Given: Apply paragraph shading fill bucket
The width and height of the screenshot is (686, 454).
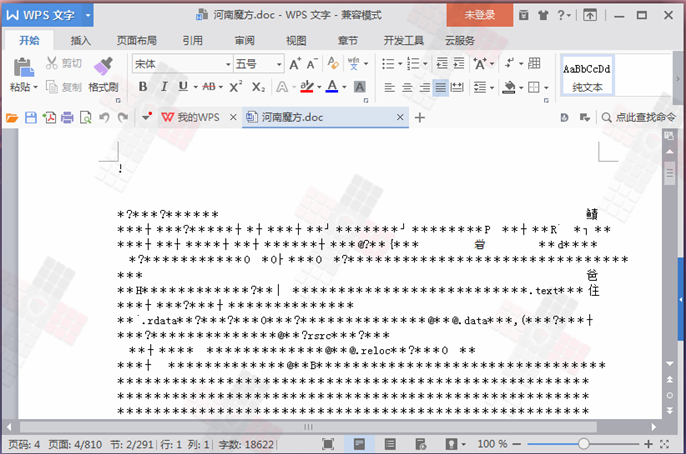Looking at the screenshot, I should (x=509, y=87).
